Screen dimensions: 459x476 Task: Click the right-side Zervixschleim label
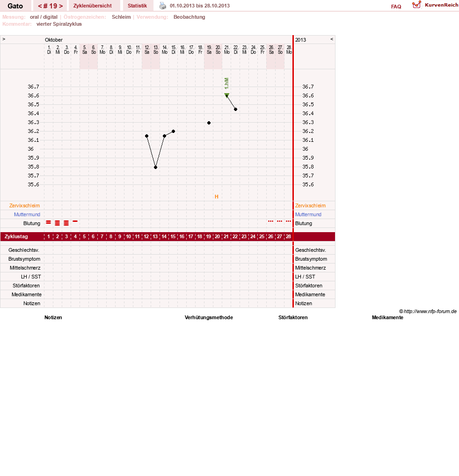point(310,205)
